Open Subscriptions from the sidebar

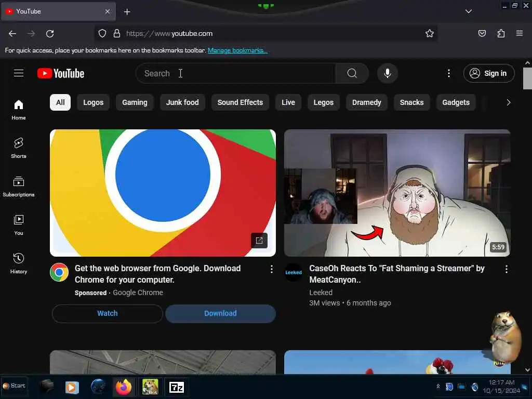19,187
